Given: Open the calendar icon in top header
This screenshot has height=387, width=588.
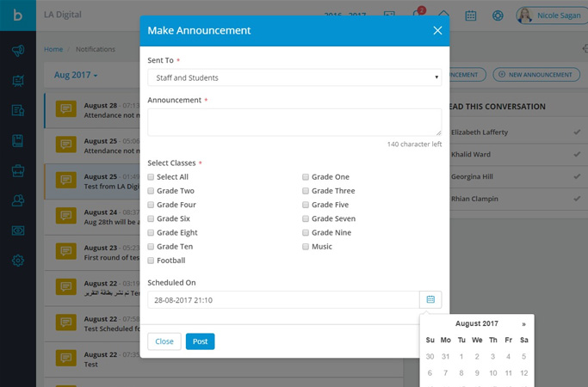Looking at the screenshot, I should coord(470,15).
